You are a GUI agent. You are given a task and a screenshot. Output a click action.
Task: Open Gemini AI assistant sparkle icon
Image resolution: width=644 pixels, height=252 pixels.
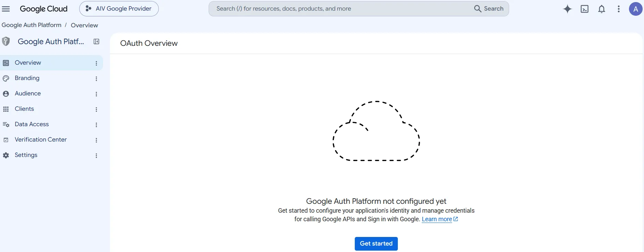pyautogui.click(x=567, y=9)
